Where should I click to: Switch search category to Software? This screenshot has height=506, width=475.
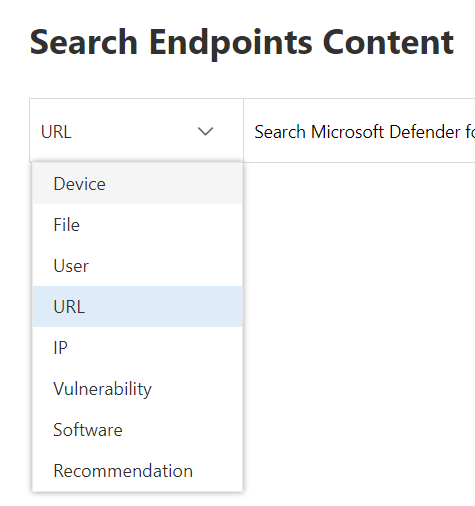pos(137,429)
